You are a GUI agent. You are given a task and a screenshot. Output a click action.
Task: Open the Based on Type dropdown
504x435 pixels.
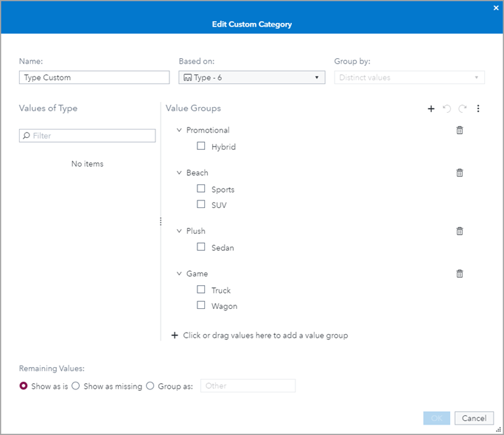[x=251, y=78]
